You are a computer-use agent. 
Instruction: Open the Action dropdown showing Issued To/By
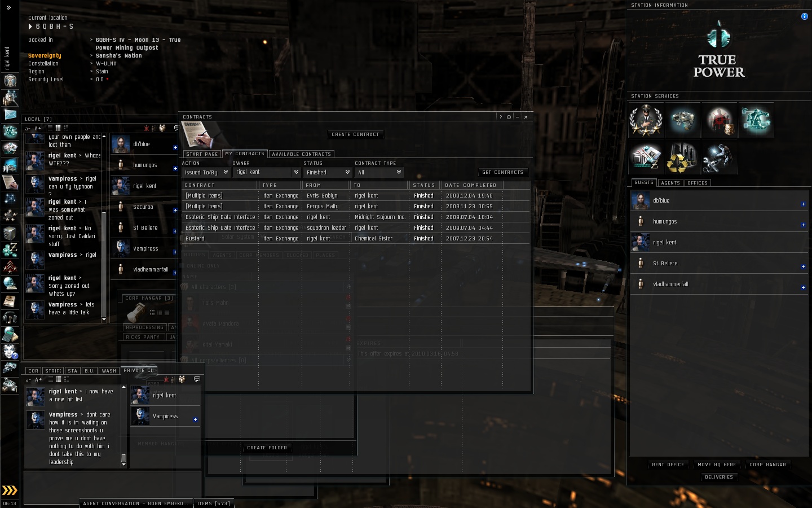(206, 172)
